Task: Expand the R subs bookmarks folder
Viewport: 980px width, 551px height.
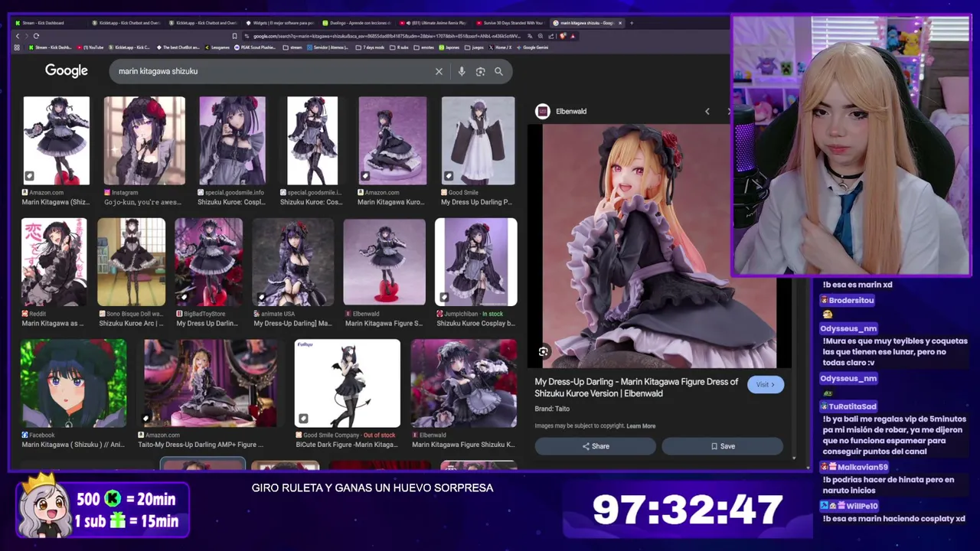Action: (397, 47)
